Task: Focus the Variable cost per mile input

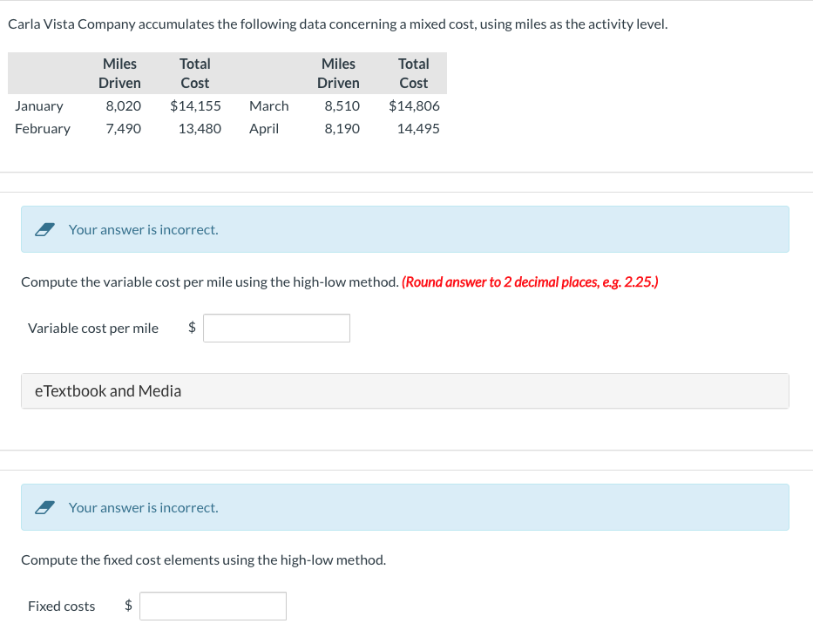Action: click(x=276, y=329)
